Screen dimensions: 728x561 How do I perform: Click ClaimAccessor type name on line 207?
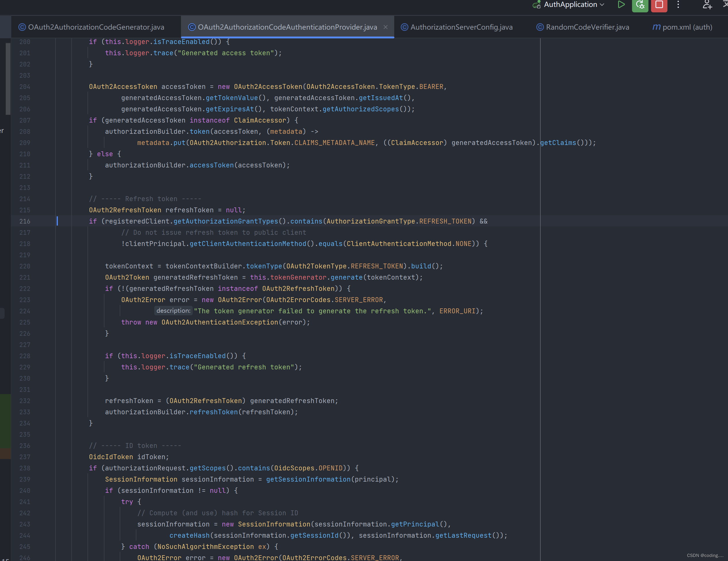point(260,120)
